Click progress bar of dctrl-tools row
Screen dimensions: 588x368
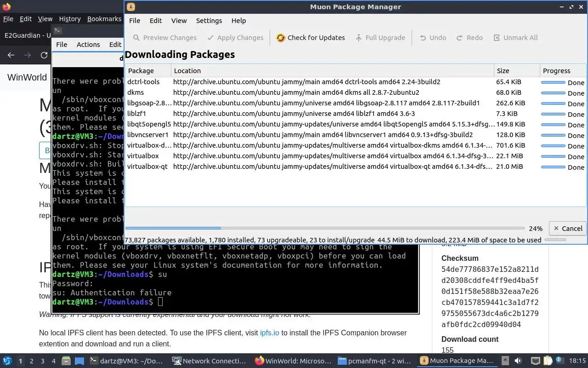click(553, 82)
